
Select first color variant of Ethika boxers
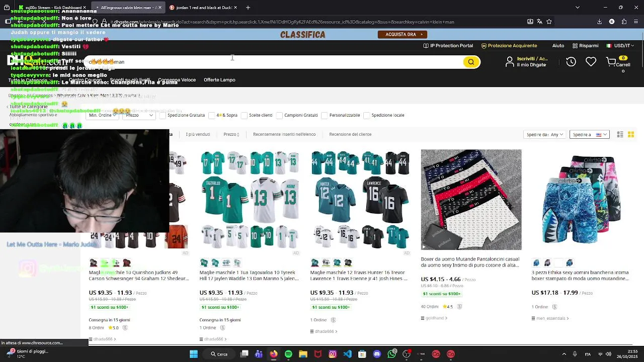pos(536,263)
